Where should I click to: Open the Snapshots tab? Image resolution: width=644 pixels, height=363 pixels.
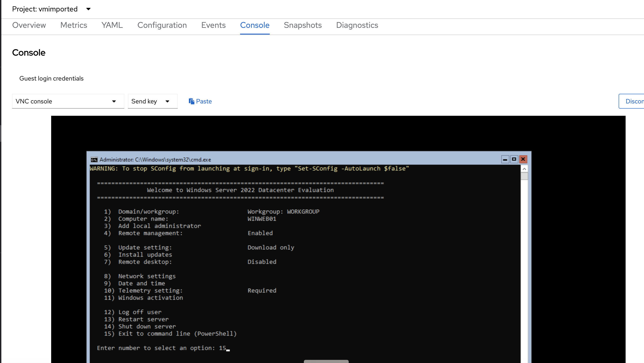click(x=302, y=25)
